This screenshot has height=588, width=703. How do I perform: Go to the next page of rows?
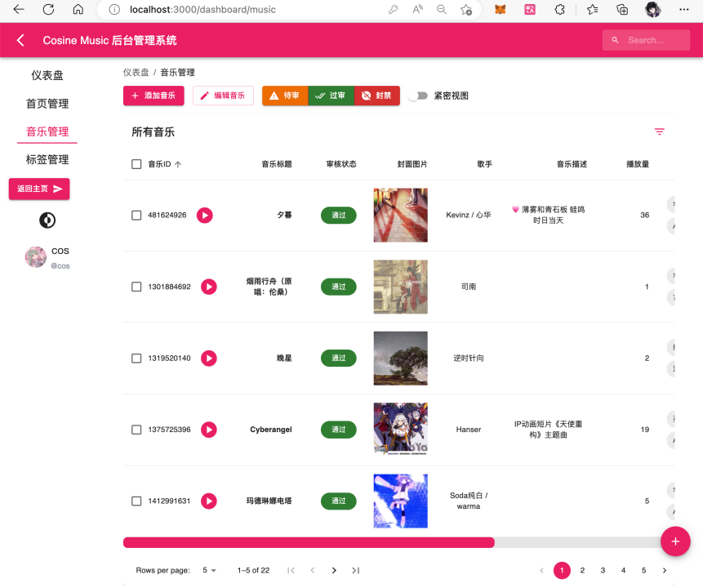pos(334,570)
